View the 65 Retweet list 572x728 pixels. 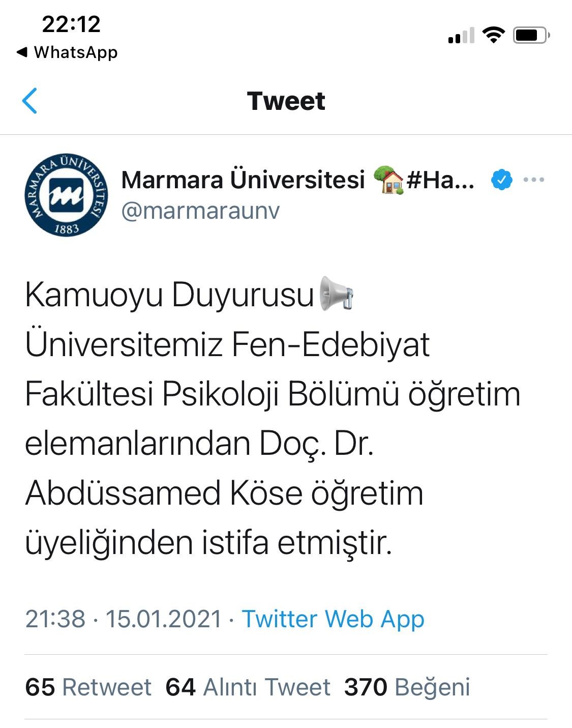coord(88,687)
